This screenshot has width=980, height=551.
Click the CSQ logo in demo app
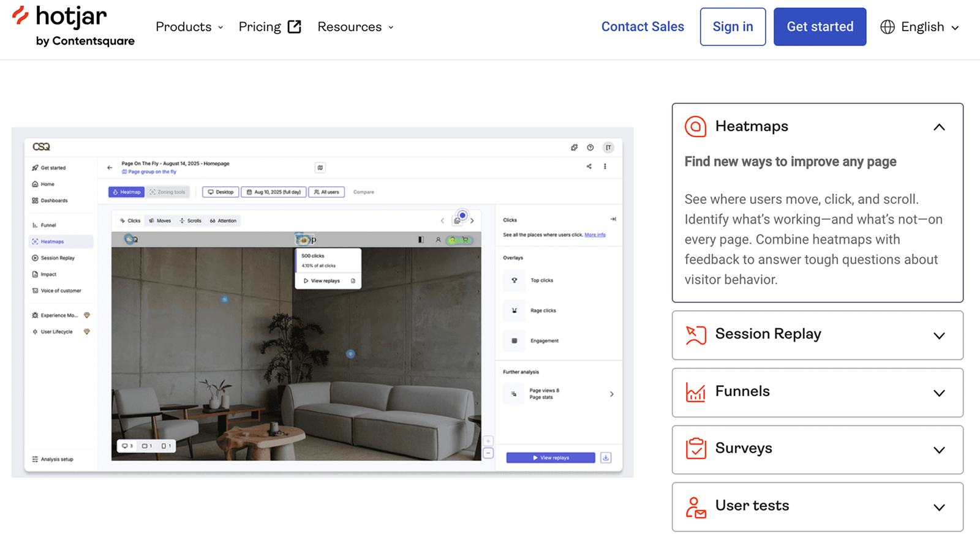click(41, 147)
